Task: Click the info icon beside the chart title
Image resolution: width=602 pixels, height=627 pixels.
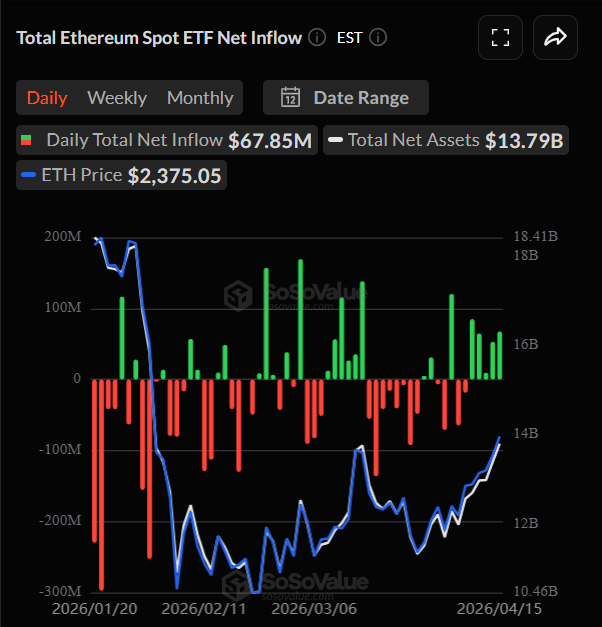Action: coord(317,38)
